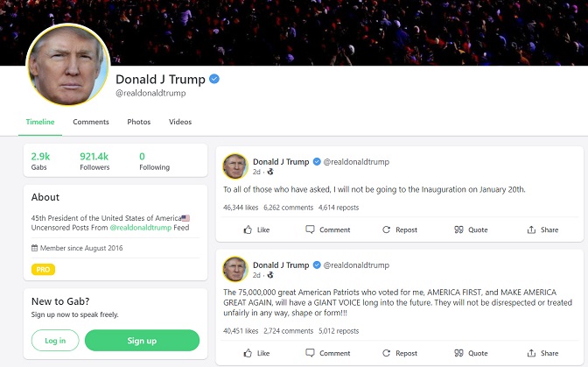Quote the Inauguration post
The width and height of the screenshot is (588, 367).
pyautogui.click(x=471, y=229)
